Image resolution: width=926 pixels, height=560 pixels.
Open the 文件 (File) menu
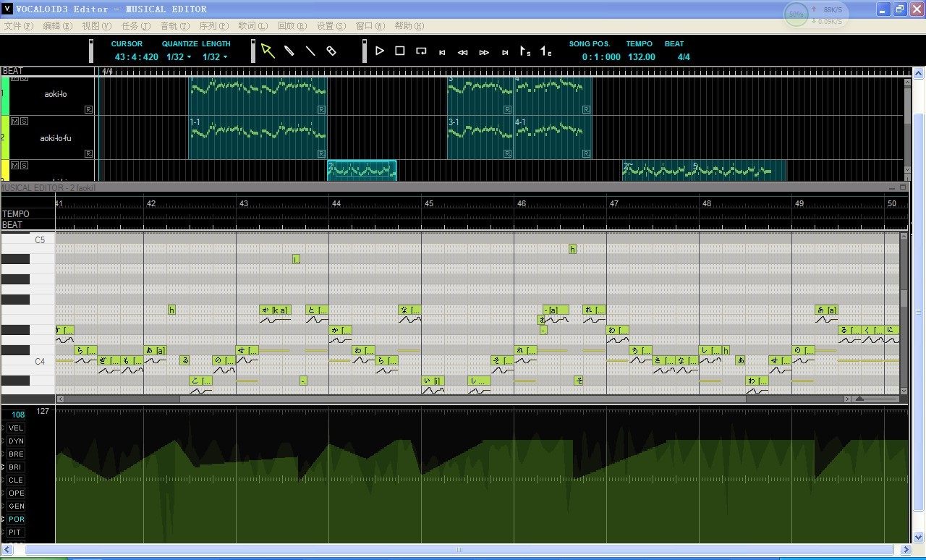pos(19,26)
